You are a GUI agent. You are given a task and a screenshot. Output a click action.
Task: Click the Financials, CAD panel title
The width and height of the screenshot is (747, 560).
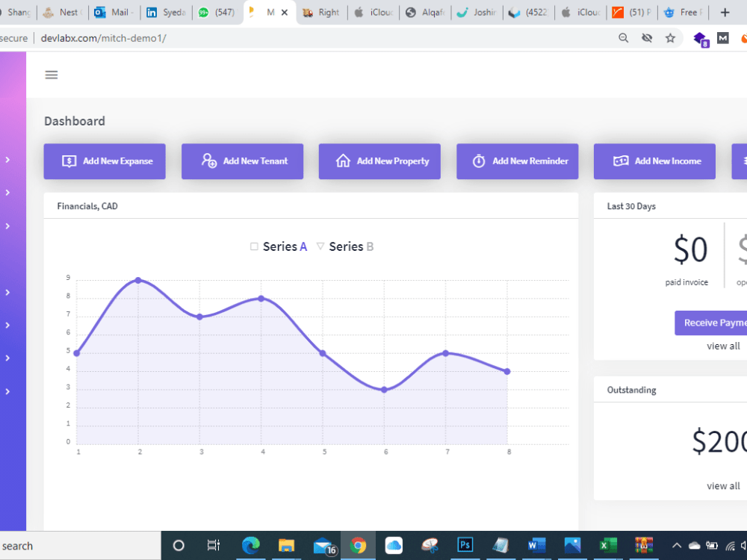coord(87,206)
